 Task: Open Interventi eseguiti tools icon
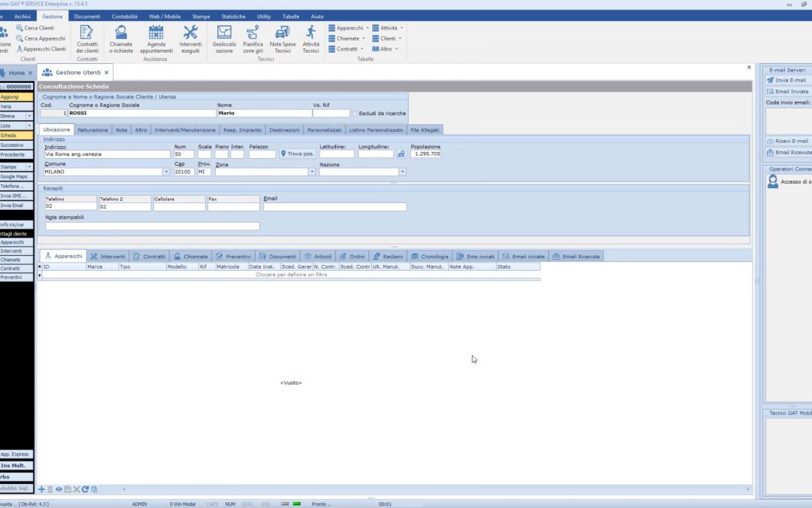(x=190, y=39)
